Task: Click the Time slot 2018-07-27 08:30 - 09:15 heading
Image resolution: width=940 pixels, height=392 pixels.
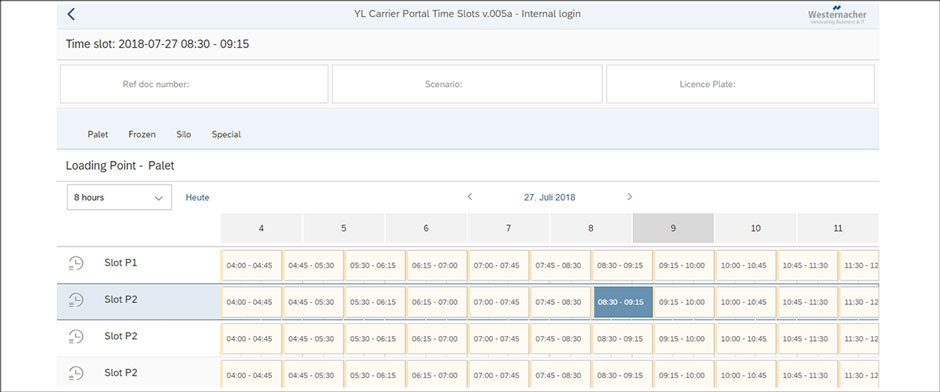Action: point(157,44)
